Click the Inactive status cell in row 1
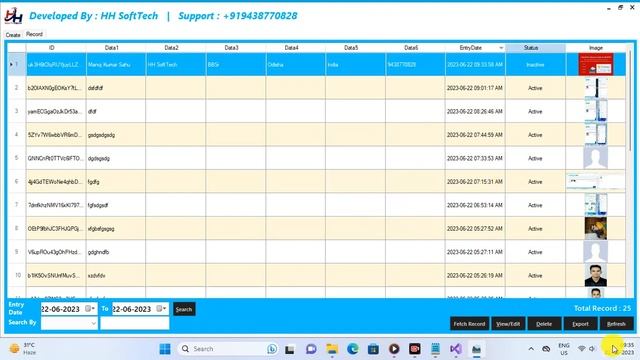The width and height of the screenshot is (640, 360). (x=535, y=64)
